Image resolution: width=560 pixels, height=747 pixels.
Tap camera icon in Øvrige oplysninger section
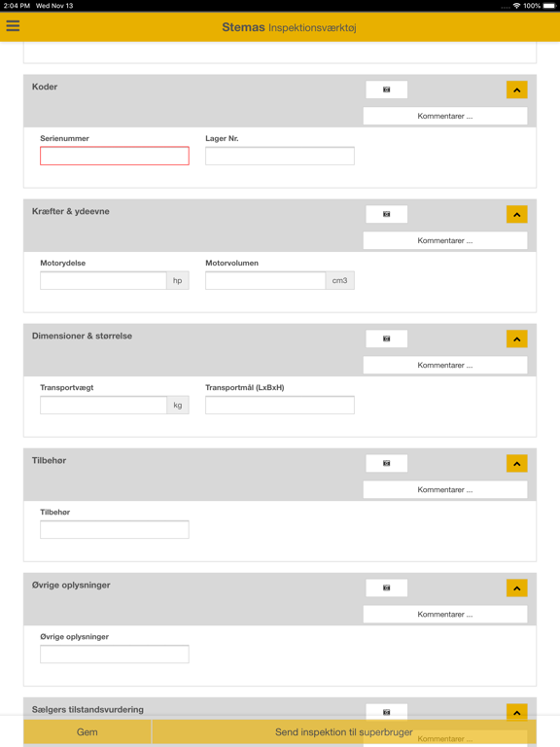pos(386,587)
